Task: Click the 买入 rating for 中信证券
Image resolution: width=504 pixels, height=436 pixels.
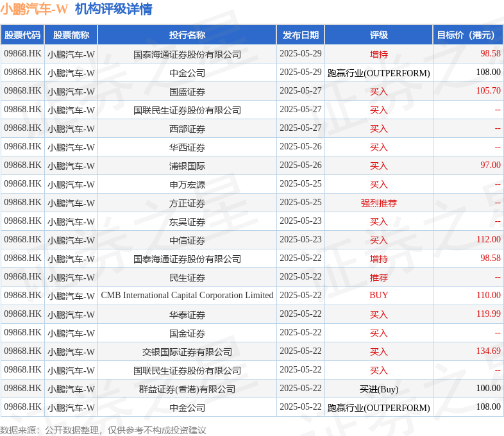Action: [379, 240]
